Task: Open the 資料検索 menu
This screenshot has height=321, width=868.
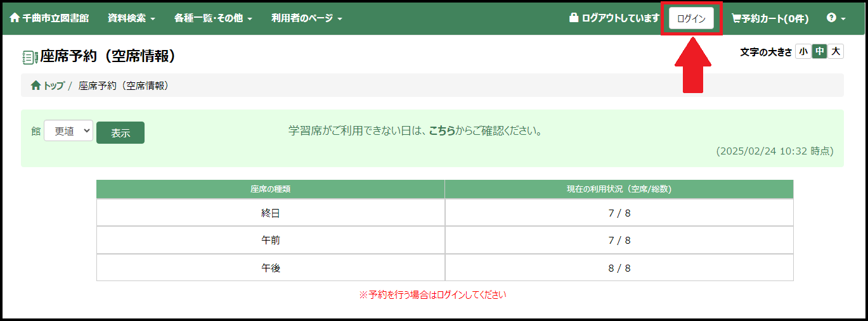Action: (131, 18)
